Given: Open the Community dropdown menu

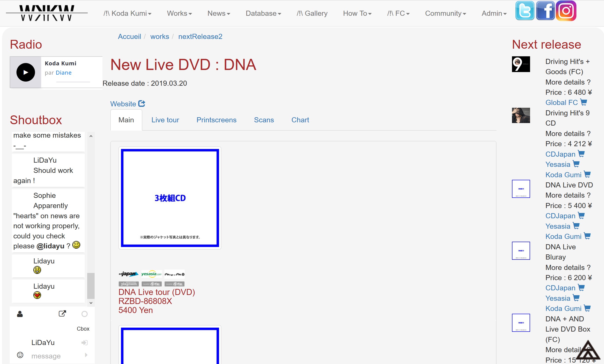Looking at the screenshot, I should tap(445, 13).
